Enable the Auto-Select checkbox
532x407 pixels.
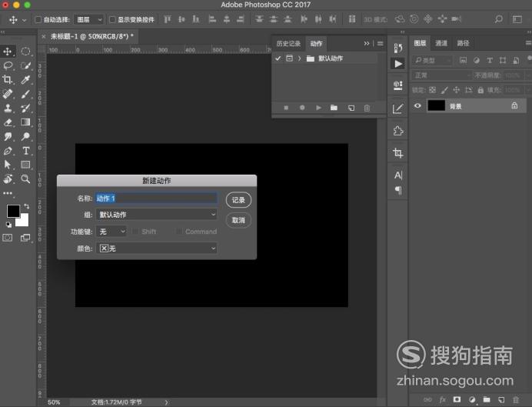38,20
